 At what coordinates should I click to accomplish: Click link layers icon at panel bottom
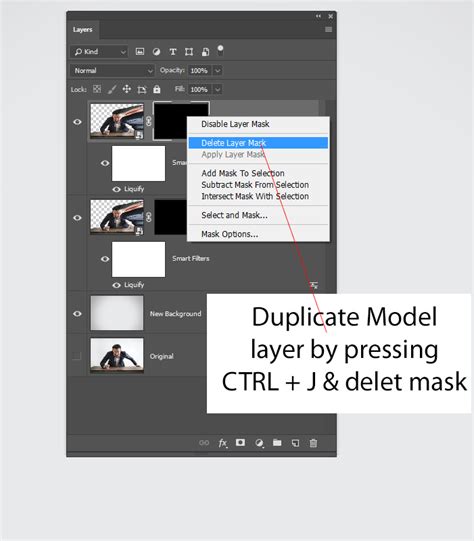(204, 443)
